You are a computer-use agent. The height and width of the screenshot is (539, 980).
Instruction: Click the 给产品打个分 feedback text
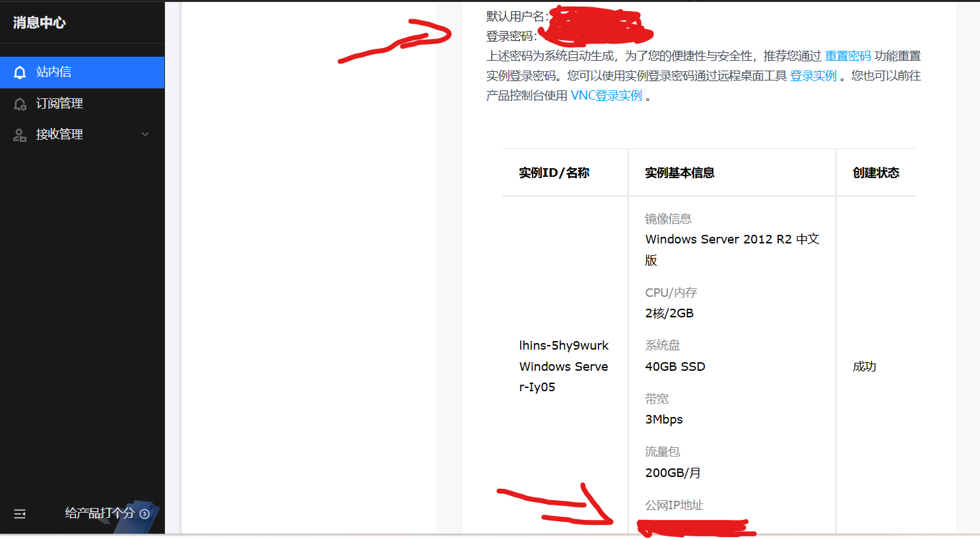tap(100, 513)
